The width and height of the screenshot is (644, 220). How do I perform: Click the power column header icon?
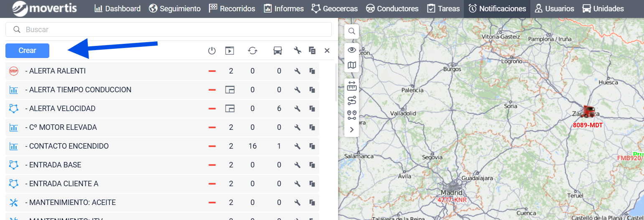(x=212, y=51)
